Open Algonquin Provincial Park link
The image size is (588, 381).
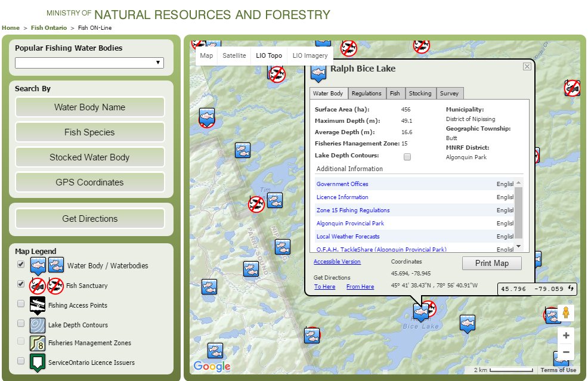tap(350, 223)
